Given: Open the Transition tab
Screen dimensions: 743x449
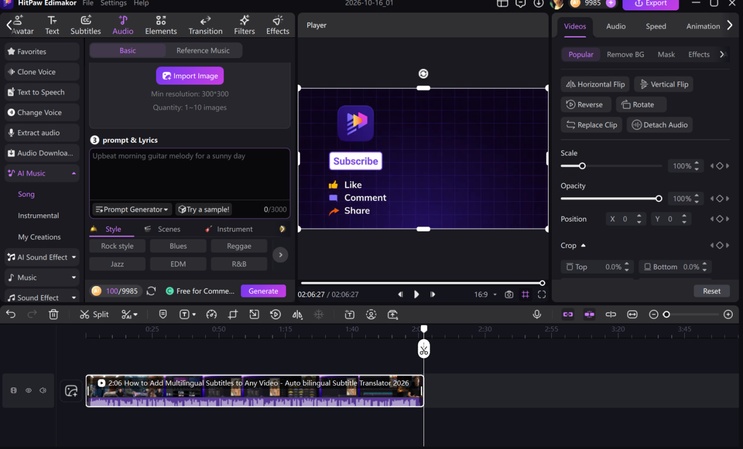Looking at the screenshot, I should pyautogui.click(x=205, y=25).
